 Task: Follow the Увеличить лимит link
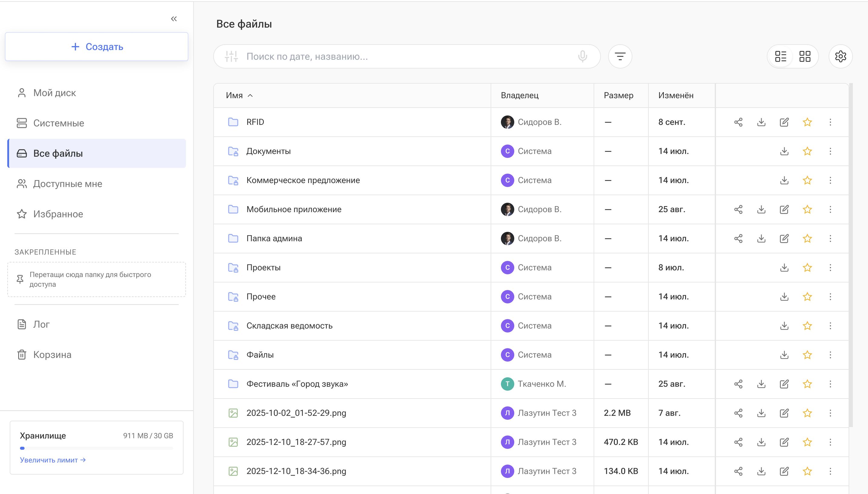(x=53, y=460)
